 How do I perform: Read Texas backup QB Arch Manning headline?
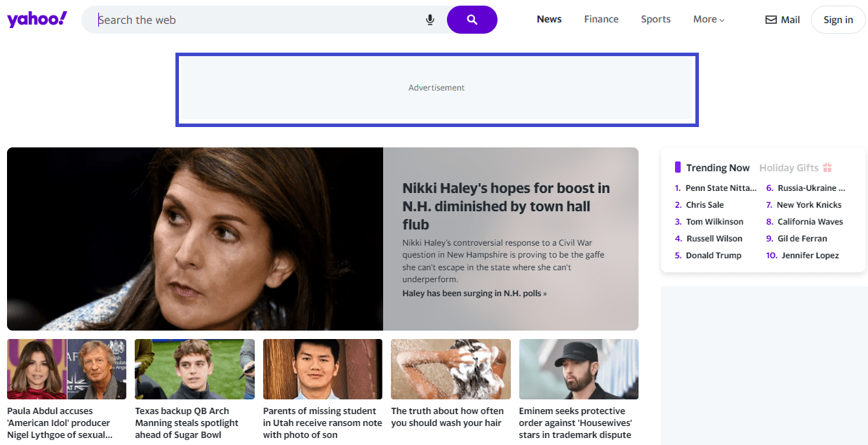(187, 423)
